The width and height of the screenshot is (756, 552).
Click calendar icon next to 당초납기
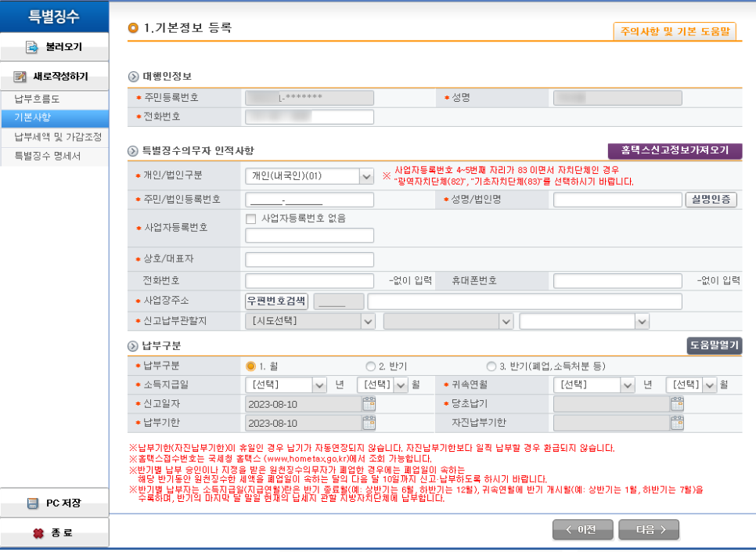(x=677, y=404)
